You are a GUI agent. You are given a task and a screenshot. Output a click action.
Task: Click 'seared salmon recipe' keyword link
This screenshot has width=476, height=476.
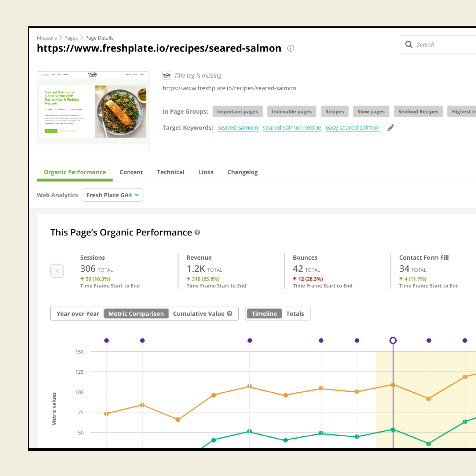tap(292, 128)
